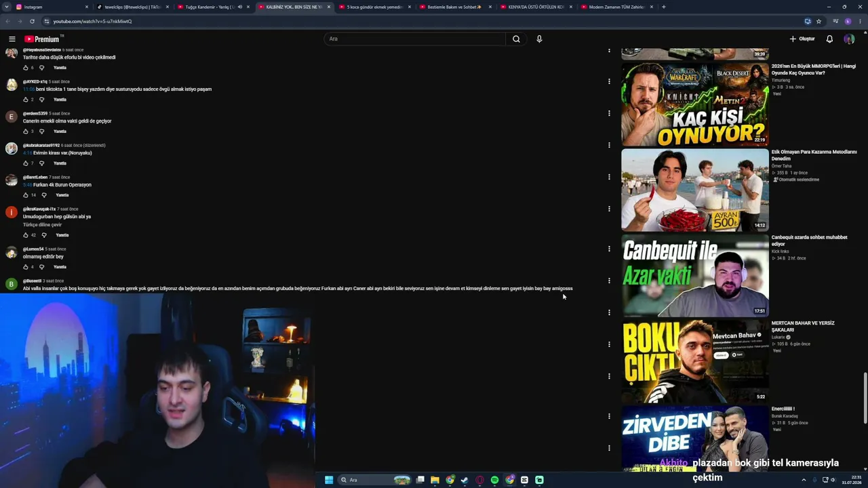Viewport: 868px width, 488px height.
Task: Bookmark this page with the star icon
Action: click(x=818, y=21)
